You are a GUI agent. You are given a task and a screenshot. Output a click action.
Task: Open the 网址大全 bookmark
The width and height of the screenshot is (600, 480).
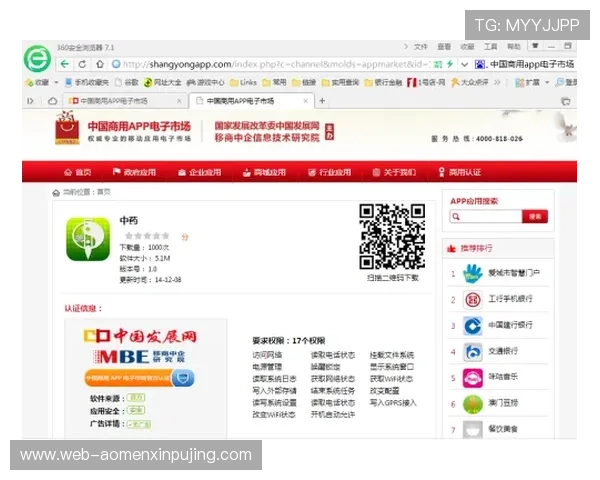(x=162, y=82)
